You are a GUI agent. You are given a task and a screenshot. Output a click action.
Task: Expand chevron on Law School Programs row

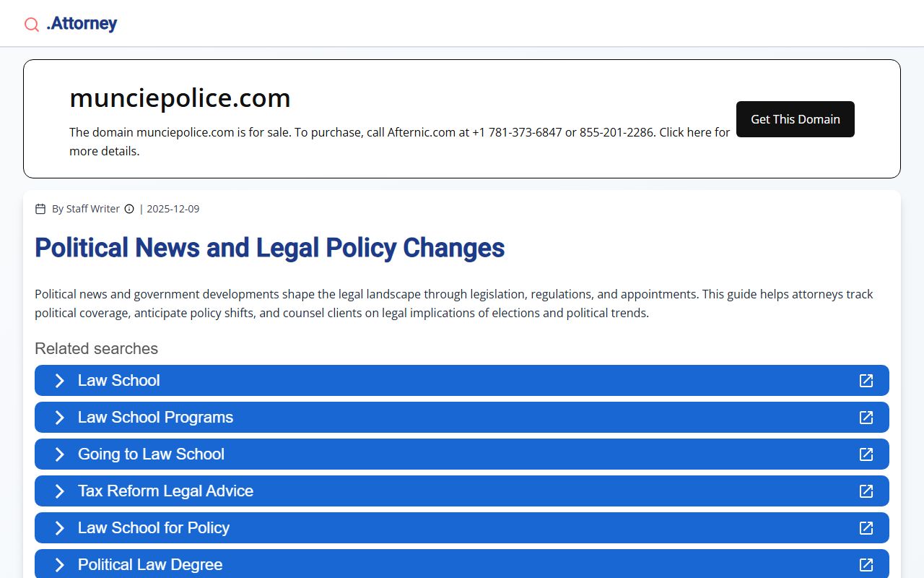click(x=60, y=418)
